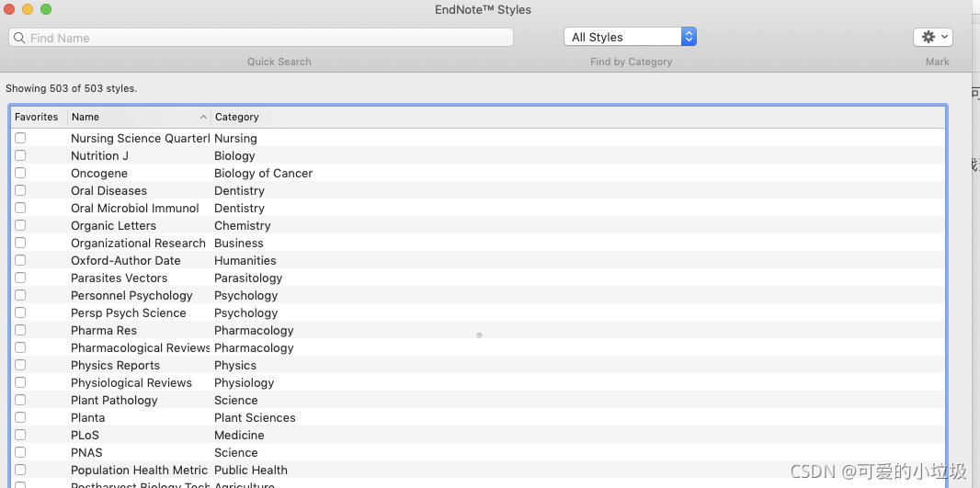Viewport: 980px width, 488px height.
Task: Click the Parasitology category cell
Action: click(x=248, y=278)
